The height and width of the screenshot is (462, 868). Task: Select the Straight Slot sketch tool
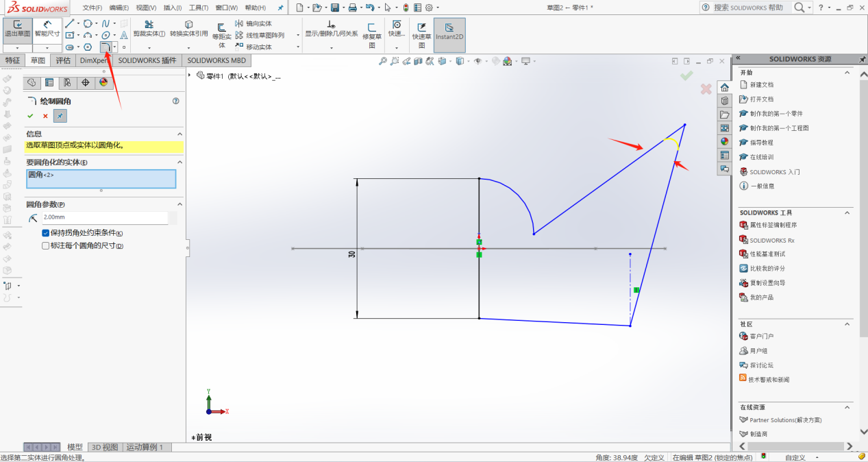click(x=70, y=47)
